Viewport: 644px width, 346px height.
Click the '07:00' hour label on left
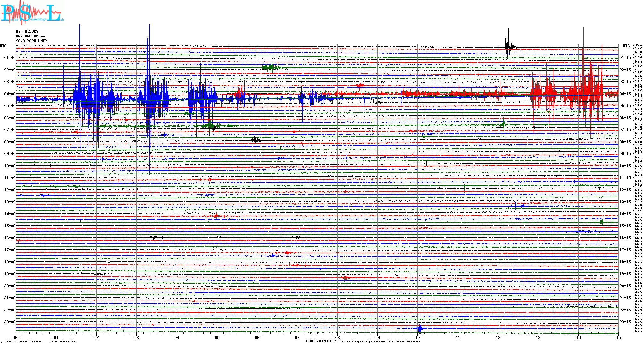click(x=10, y=130)
